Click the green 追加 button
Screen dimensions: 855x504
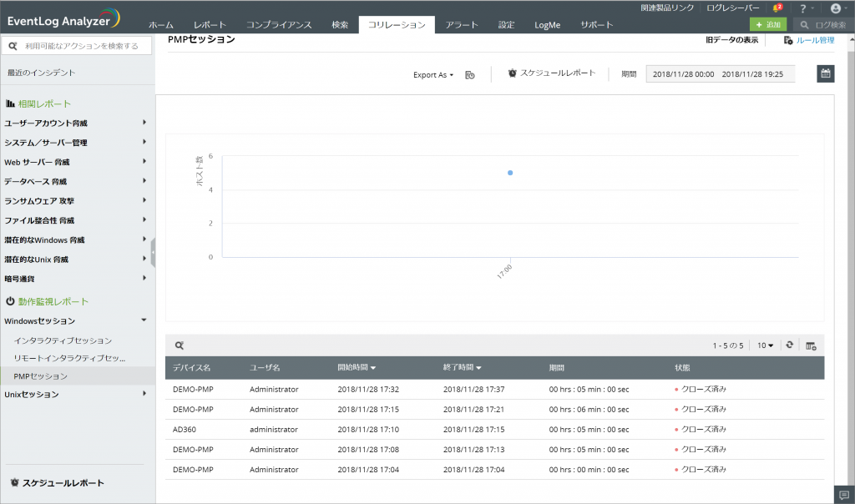coord(767,25)
